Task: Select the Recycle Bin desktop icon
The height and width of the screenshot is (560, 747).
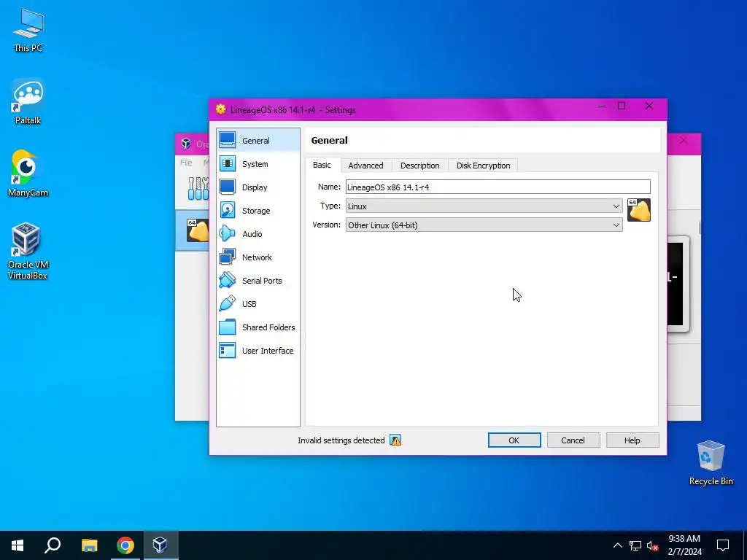Action: tap(711, 463)
